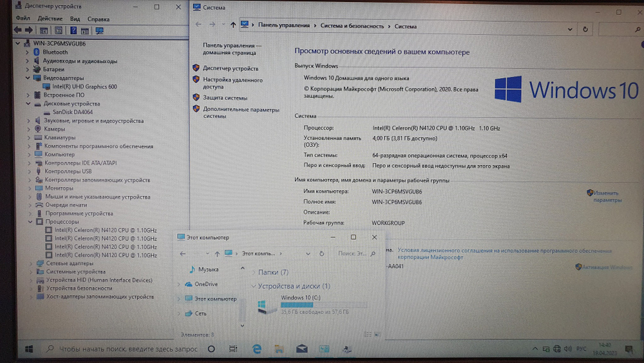644x363 pixels.
Task: Open File Explorer from taskbar
Action: 279,349
